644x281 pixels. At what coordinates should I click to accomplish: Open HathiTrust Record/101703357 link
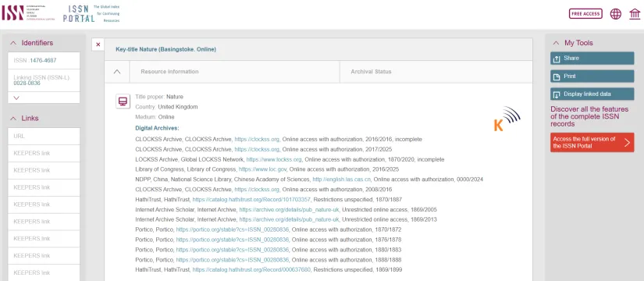pos(252,200)
